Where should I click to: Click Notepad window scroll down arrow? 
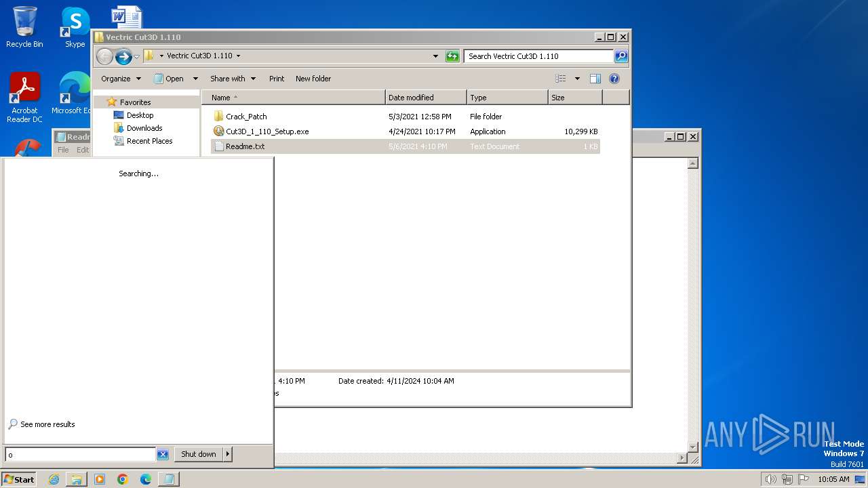[x=693, y=447]
